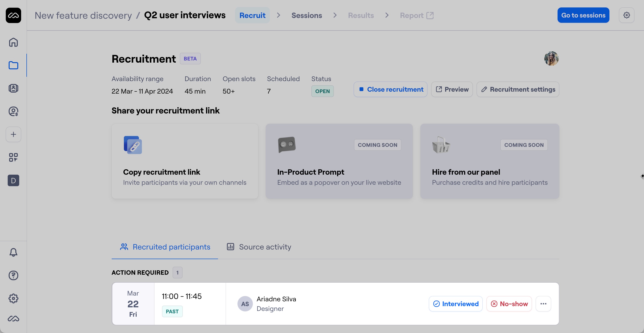Switch to the Source activity tab
The height and width of the screenshot is (333, 644).
pos(259,247)
